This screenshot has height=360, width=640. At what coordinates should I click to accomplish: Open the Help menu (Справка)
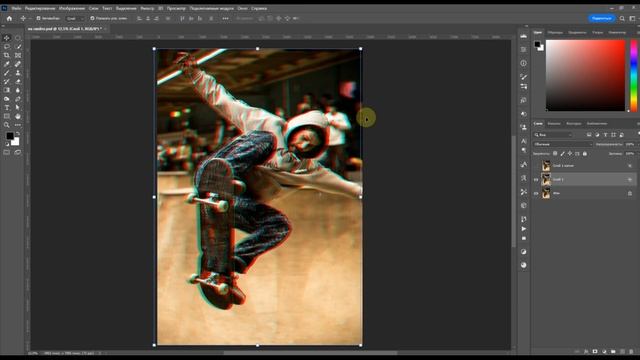coord(259,8)
